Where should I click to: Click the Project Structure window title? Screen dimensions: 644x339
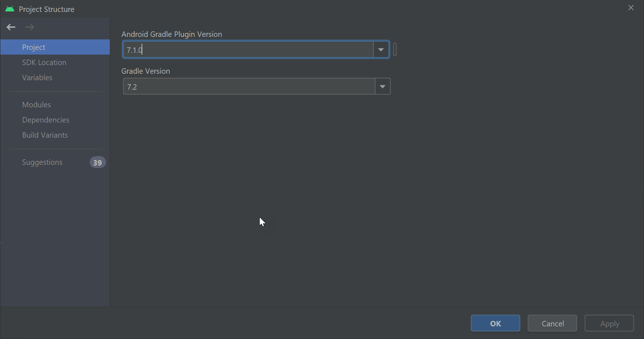[47, 9]
